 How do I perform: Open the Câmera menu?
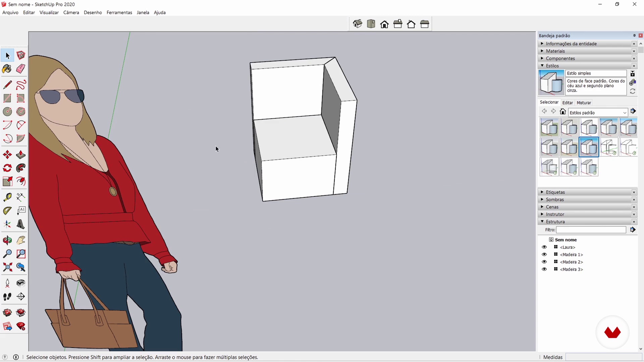71,12
